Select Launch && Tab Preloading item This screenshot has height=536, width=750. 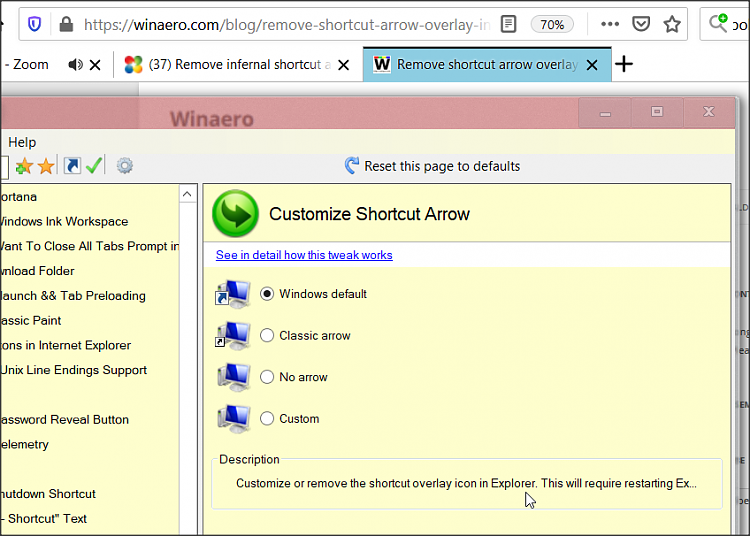coord(73,296)
